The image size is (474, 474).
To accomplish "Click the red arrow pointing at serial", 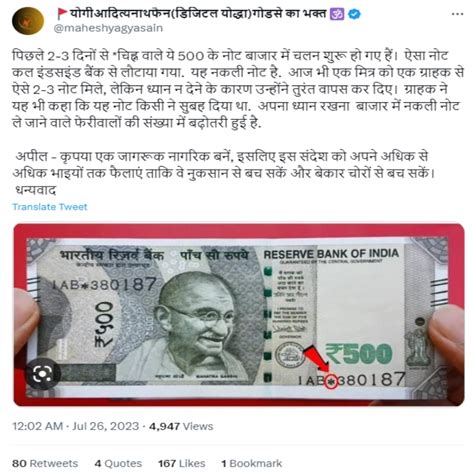I will tap(315, 359).
